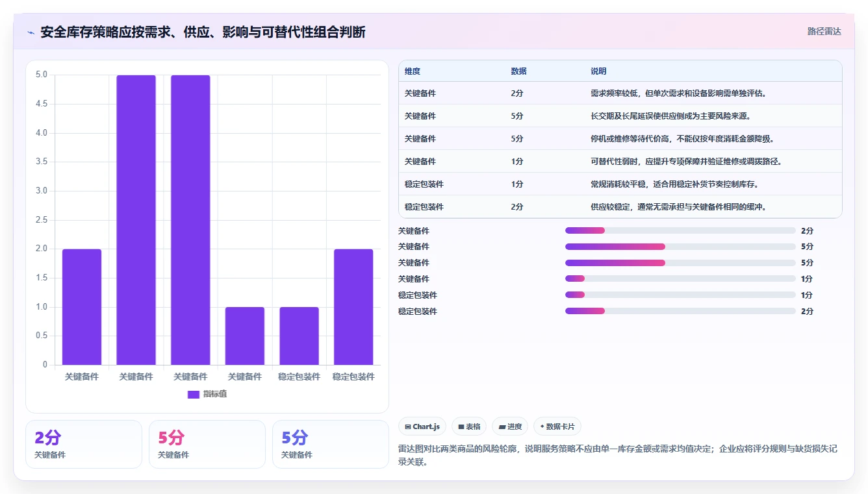Screen dimensions: 868x494
Task: Select the row 常规消耗较平稳，适合用稳定补货节奏
Action: [620, 184]
